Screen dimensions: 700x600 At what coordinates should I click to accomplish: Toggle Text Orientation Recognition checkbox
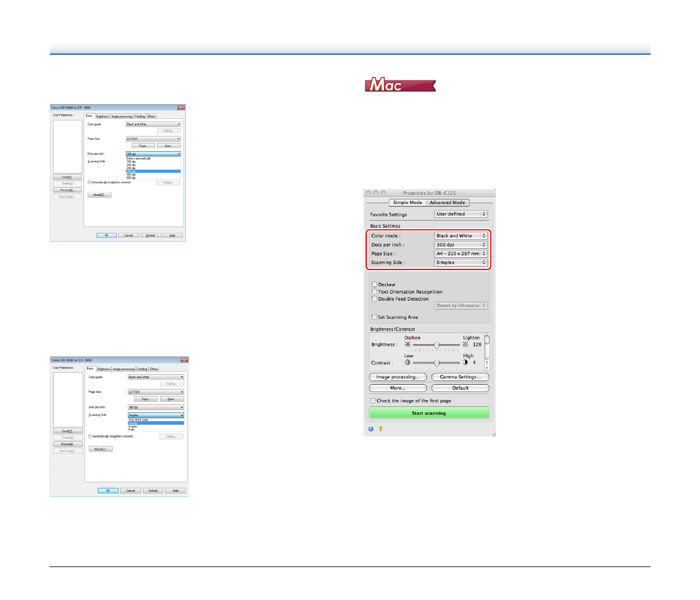pyautogui.click(x=374, y=292)
